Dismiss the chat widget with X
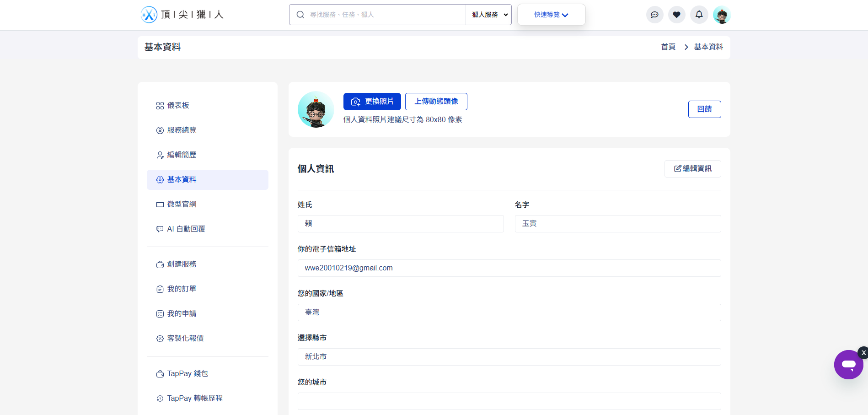 coord(863,353)
